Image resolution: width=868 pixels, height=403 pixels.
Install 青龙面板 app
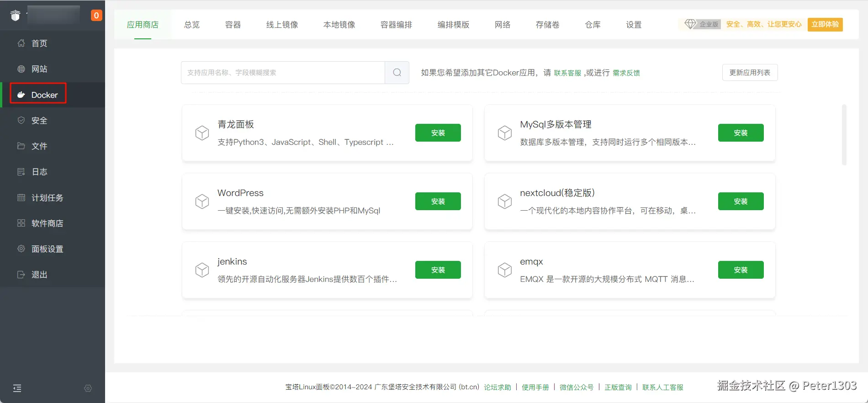point(438,133)
